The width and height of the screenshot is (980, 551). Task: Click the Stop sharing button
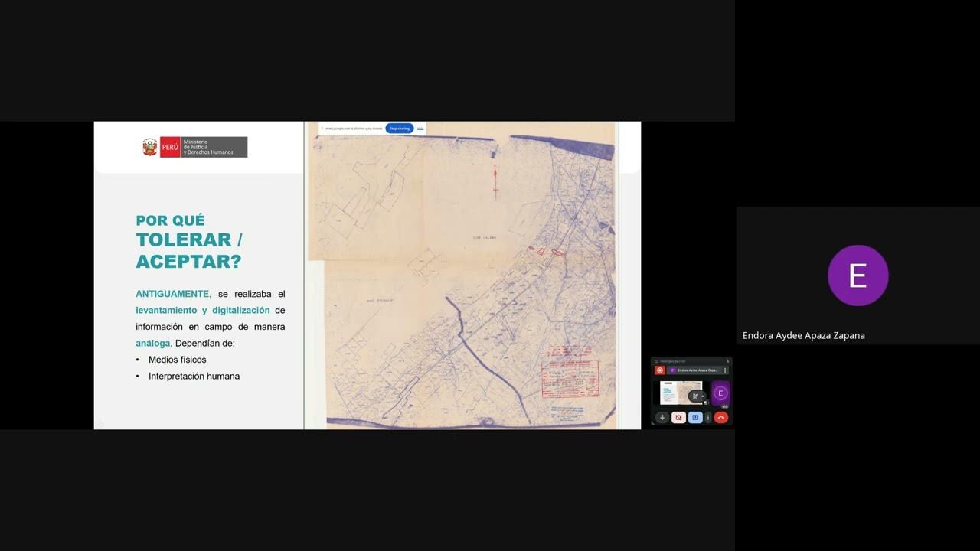pos(400,129)
